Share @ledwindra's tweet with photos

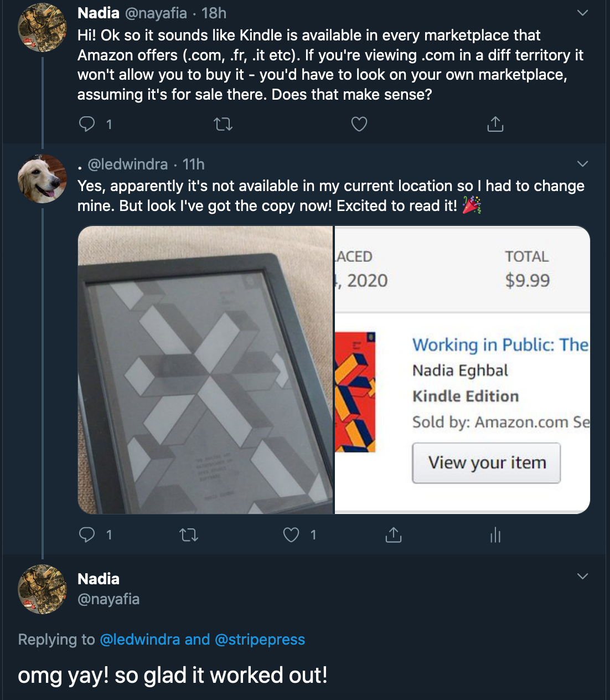393,534
